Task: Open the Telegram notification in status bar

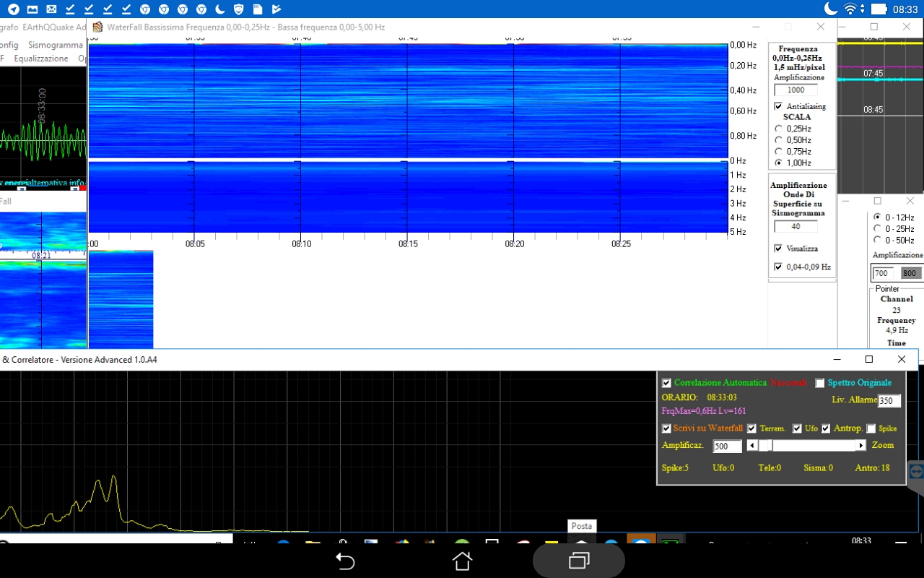Action: pyautogui.click(x=14, y=9)
